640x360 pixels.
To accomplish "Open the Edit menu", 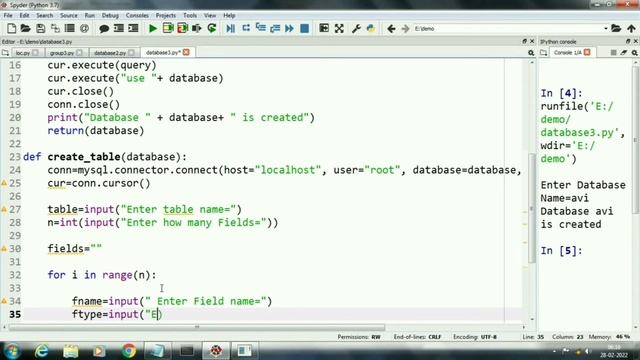I will click(24, 16).
